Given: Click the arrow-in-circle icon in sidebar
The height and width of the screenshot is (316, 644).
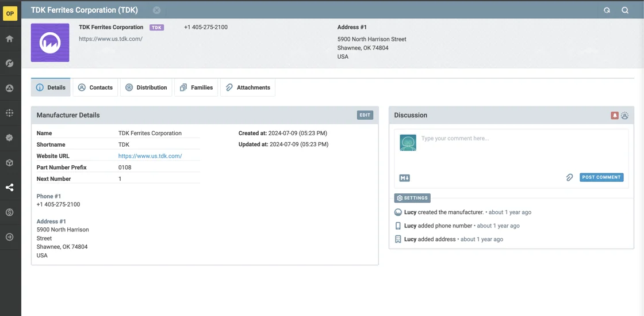Looking at the screenshot, I should (10, 237).
